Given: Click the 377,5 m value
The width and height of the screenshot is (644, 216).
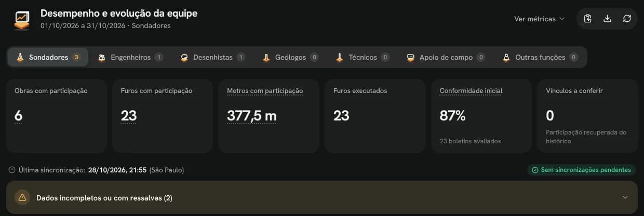Looking at the screenshot, I should coord(252,116).
